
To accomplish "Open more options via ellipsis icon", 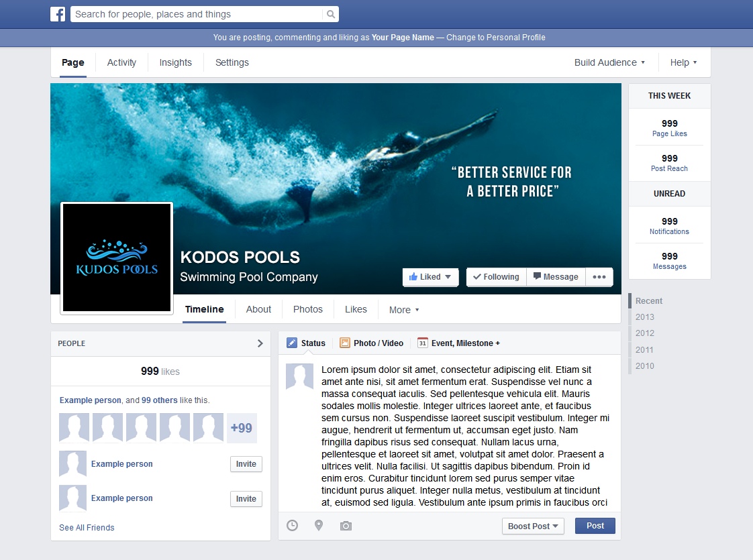I will tap(599, 276).
